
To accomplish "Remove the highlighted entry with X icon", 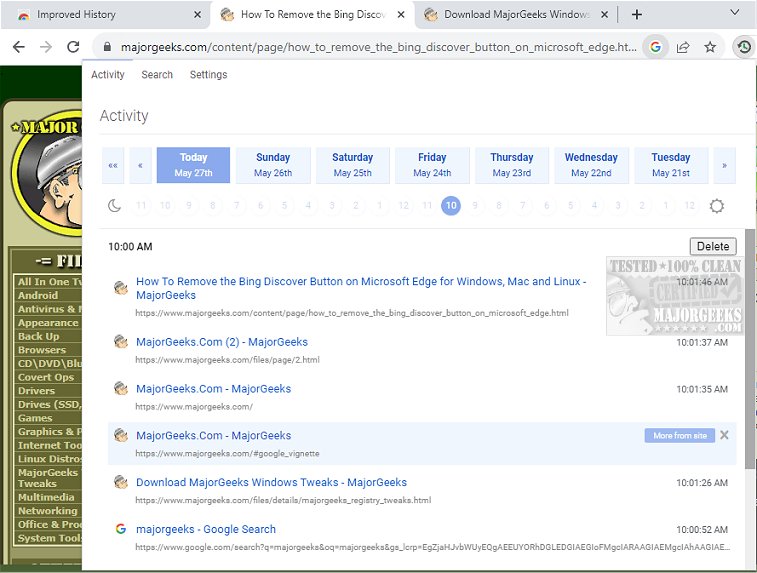I will coord(725,435).
